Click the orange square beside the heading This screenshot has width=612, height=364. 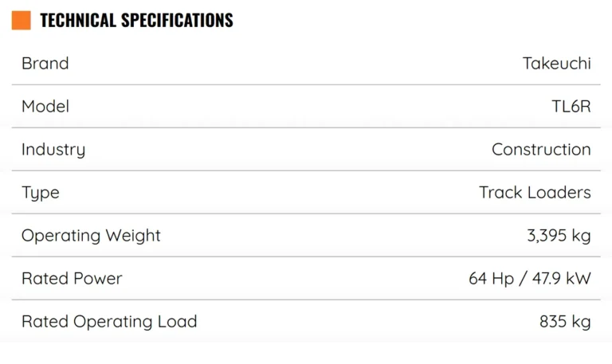point(21,21)
